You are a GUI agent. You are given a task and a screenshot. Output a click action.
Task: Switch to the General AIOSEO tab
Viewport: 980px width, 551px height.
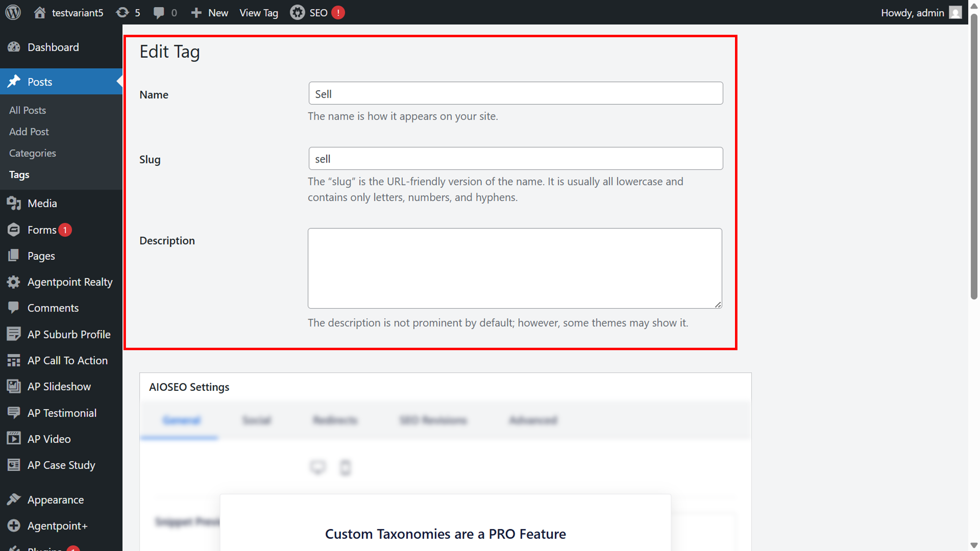(181, 420)
